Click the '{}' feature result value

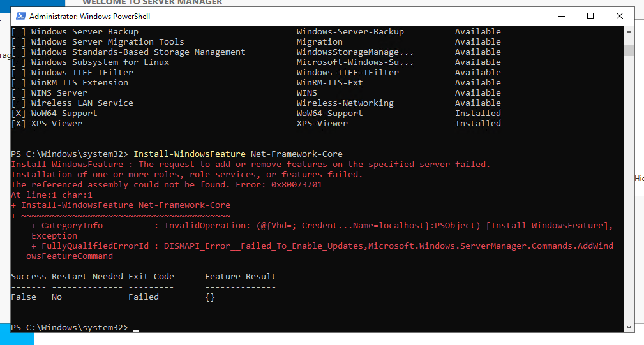coord(210,297)
